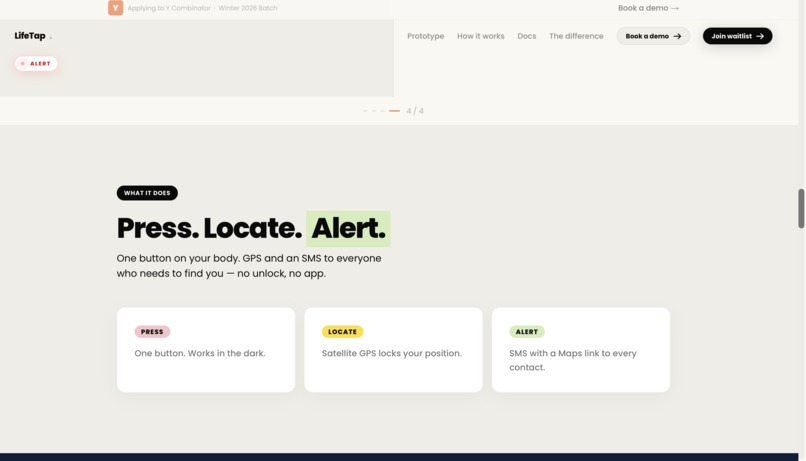
Task: Click the Y Combinator logo icon
Action: (x=115, y=8)
